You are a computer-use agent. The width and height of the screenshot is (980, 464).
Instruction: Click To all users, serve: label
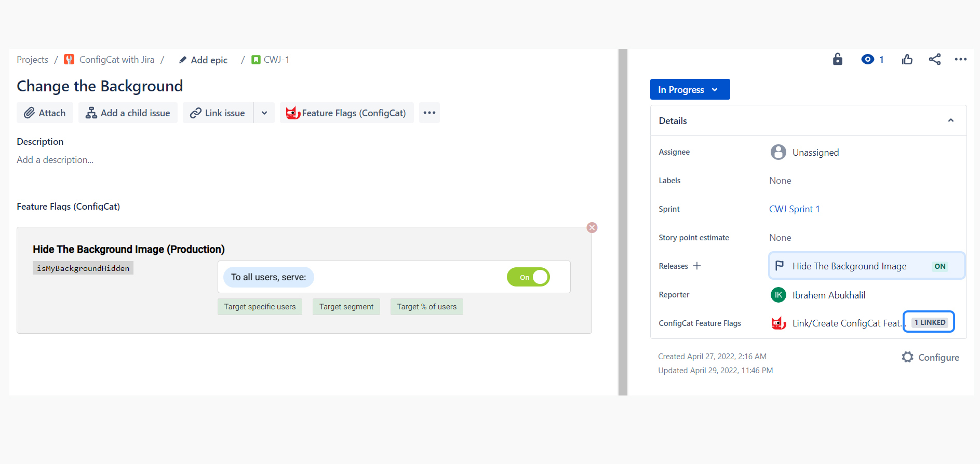click(269, 277)
